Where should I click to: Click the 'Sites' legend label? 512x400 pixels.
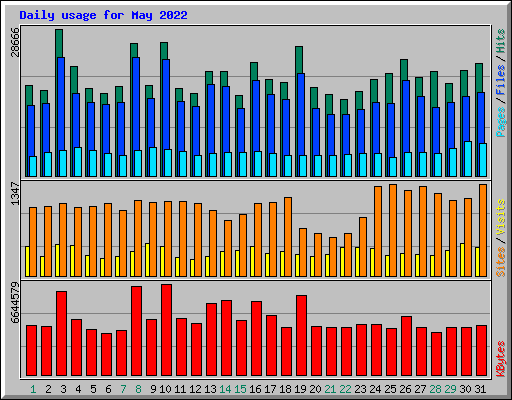501,262
